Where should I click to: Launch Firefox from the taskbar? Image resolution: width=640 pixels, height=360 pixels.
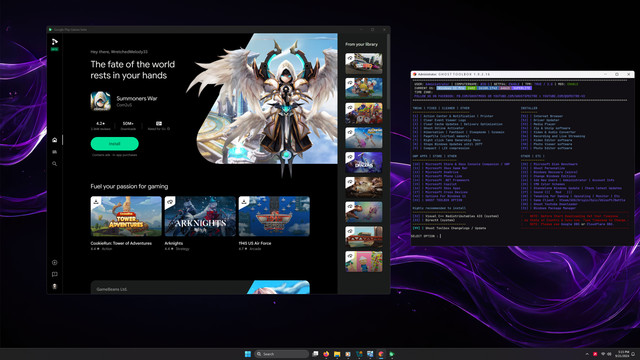326,354
